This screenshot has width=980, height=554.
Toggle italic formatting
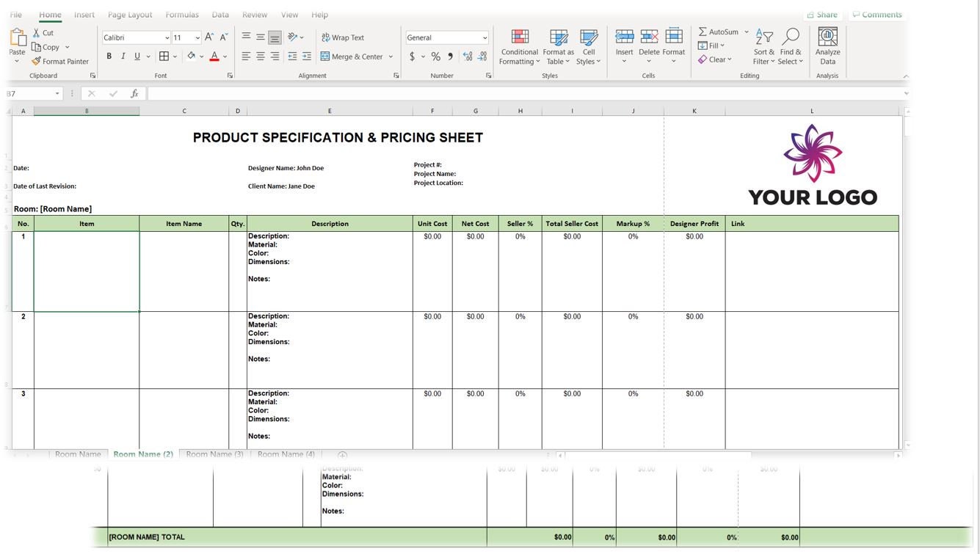tap(123, 56)
